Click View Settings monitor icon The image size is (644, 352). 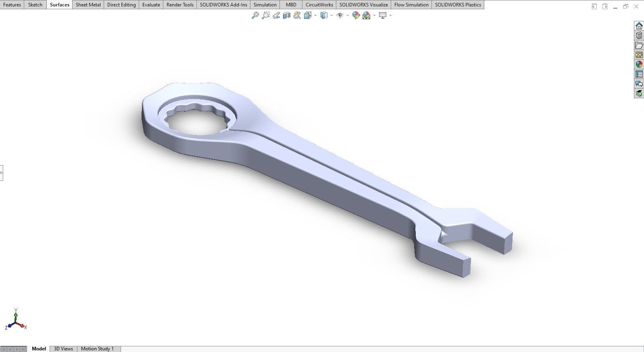[x=383, y=15]
